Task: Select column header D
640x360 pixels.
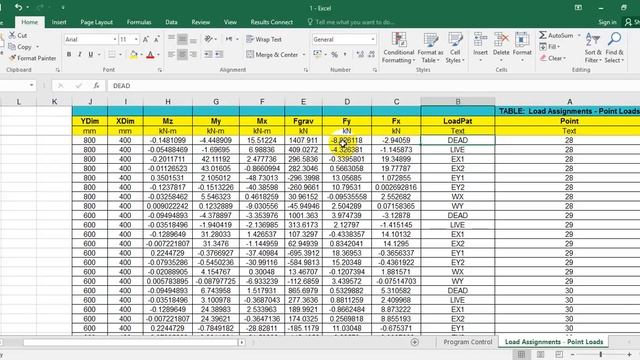Action: (347, 102)
